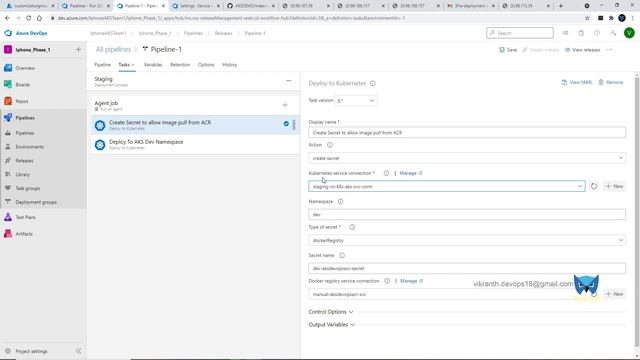Reload the browser page
Screen dimensions: 640x360
point(29,18)
